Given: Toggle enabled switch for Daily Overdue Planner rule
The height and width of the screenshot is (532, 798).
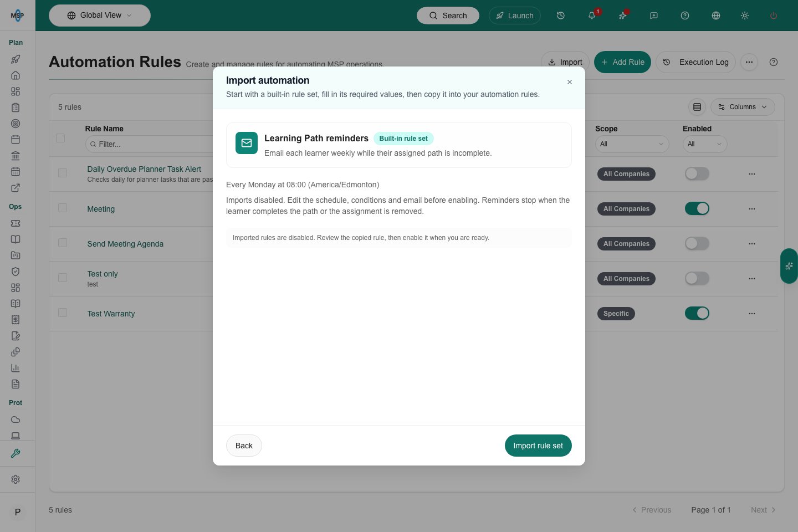Looking at the screenshot, I should pos(697,174).
